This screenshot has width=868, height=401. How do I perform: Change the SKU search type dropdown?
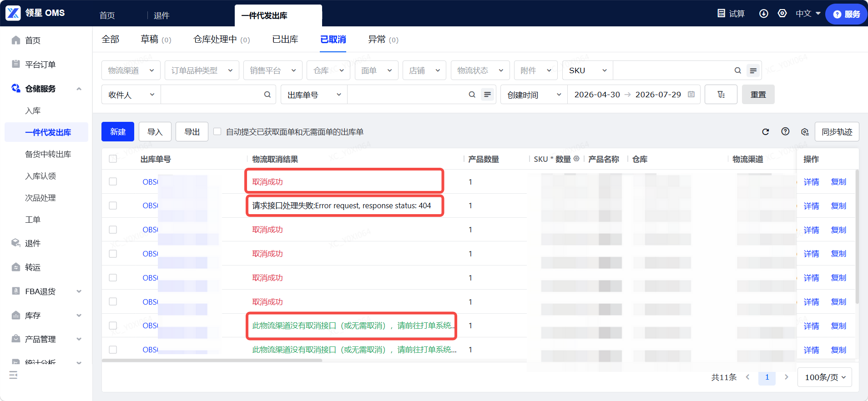point(588,70)
